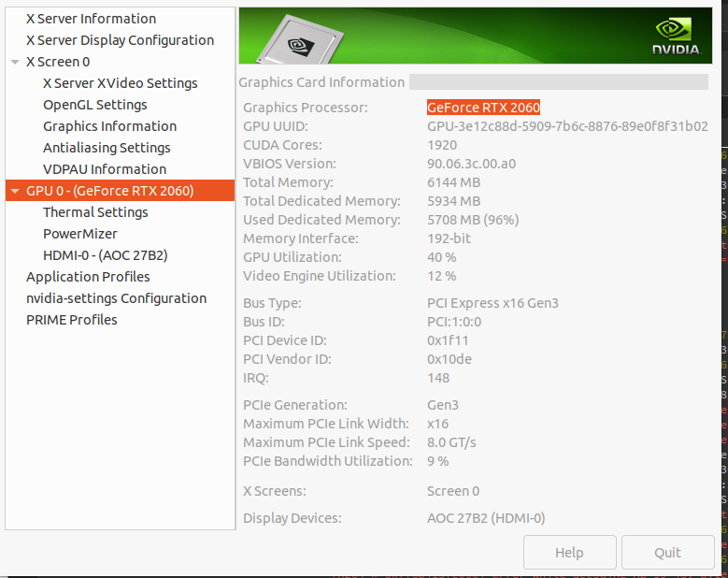Select X Screen 0 entry
Screen dimensions: 728x578
[58, 62]
